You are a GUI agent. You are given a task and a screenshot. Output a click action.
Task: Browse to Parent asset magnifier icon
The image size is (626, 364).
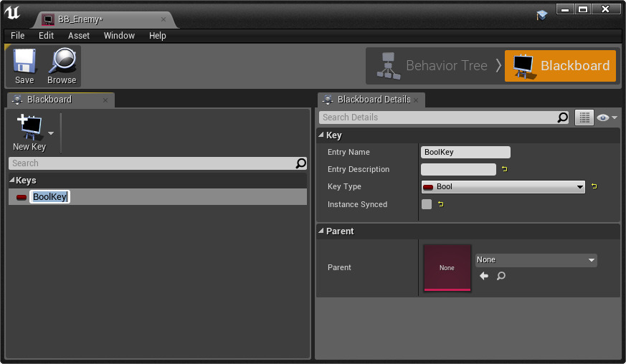coord(501,276)
